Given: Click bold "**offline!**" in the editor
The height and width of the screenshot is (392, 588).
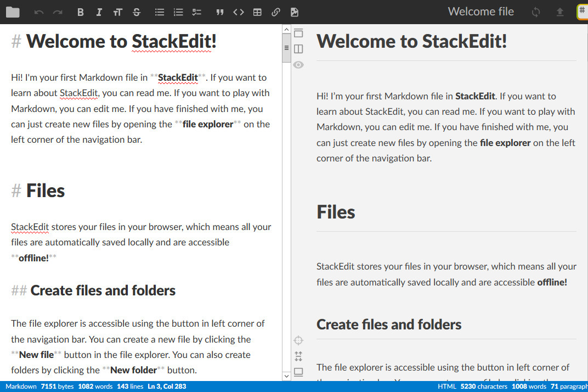Looking at the screenshot, I should point(34,258).
